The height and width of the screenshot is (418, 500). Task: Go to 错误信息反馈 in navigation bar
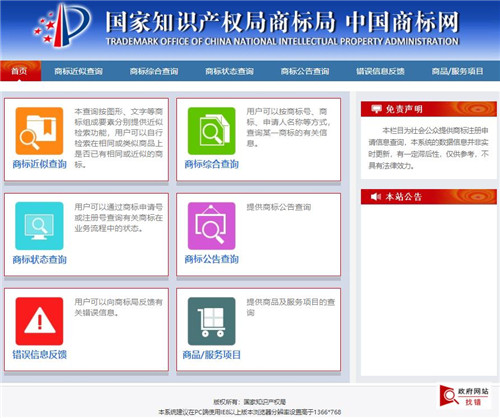pyautogui.click(x=380, y=71)
